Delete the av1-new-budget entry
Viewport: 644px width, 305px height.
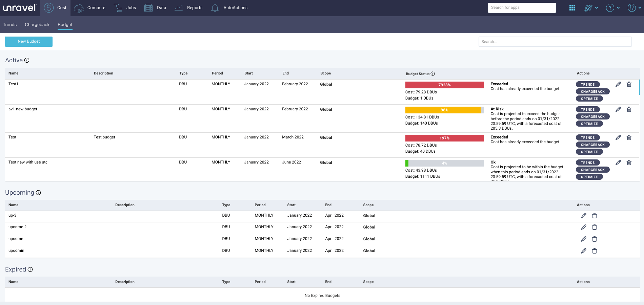[x=629, y=109]
